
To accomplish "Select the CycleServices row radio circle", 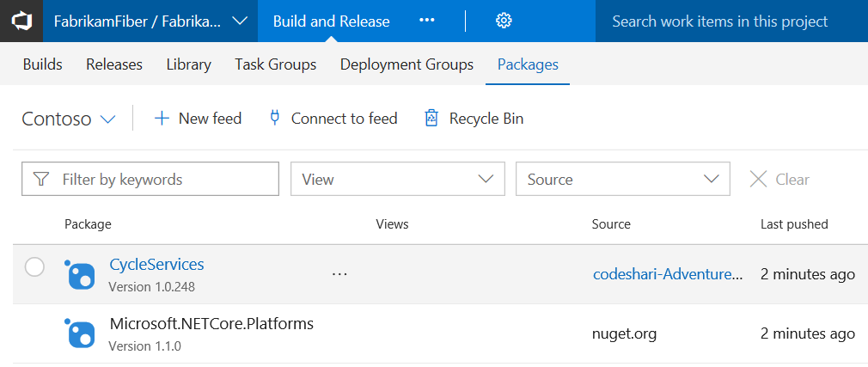I will coord(34,267).
